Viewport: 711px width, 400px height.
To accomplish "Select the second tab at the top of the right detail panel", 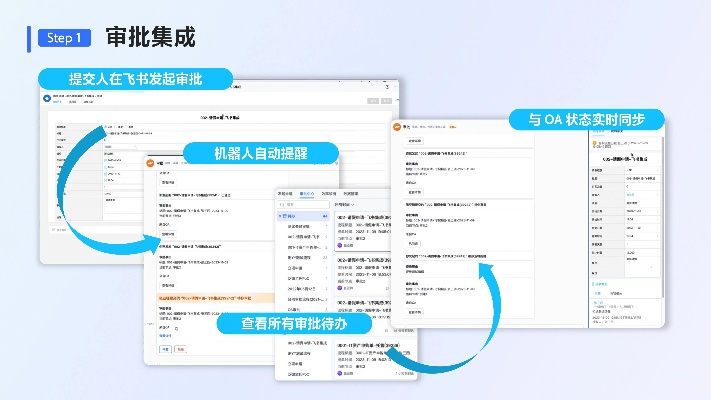I will pos(616,131).
